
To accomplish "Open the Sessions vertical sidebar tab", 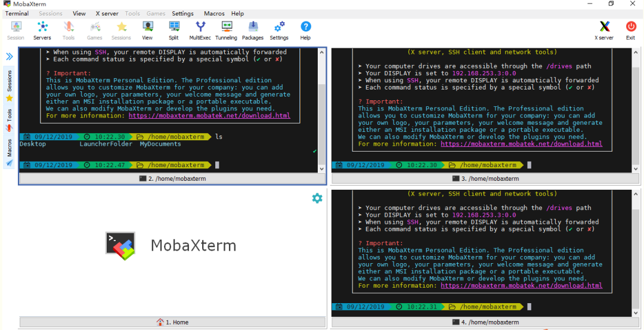I will 9,85.
